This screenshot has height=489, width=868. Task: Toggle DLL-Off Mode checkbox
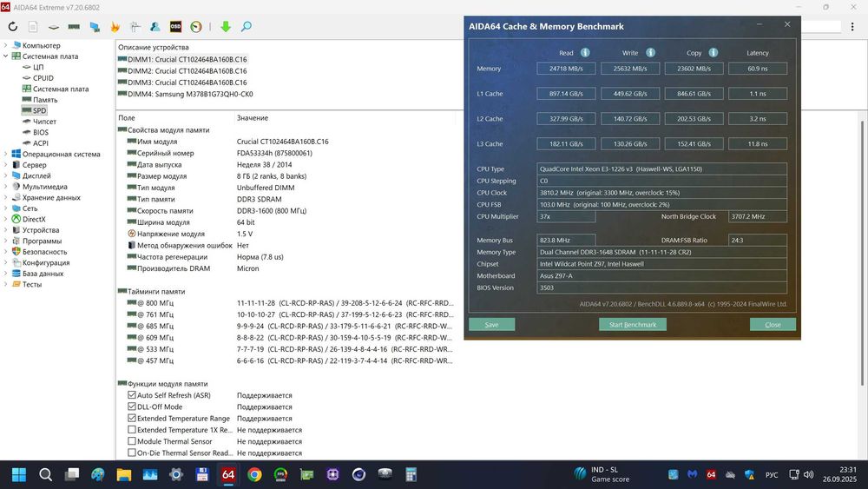point(132,406)
